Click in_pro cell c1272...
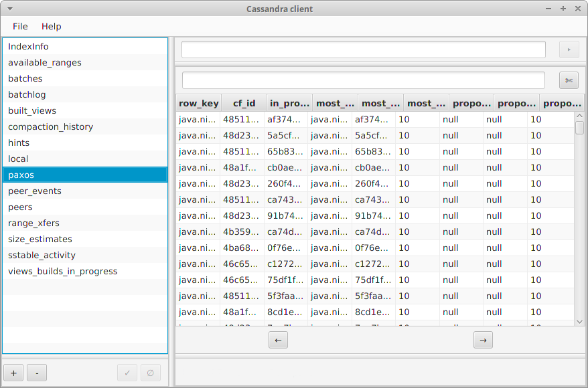588x388 pixels. (286, 264)
